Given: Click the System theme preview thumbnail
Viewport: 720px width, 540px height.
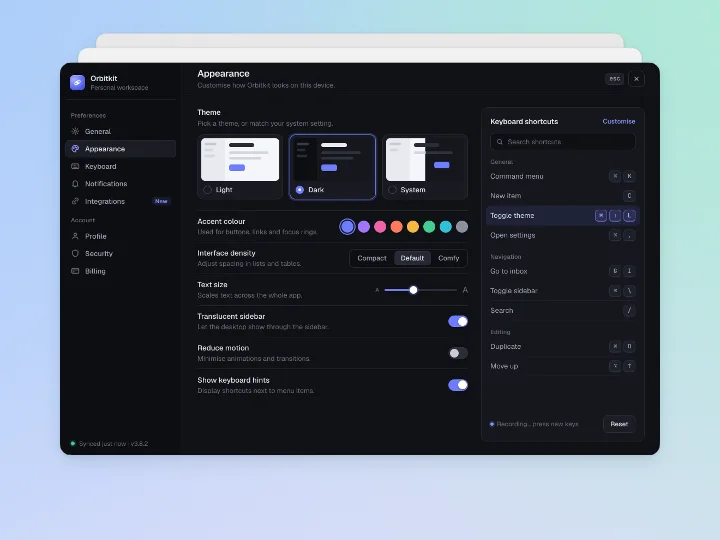Looking at the screenshot, I should click(x=425, y=159).
